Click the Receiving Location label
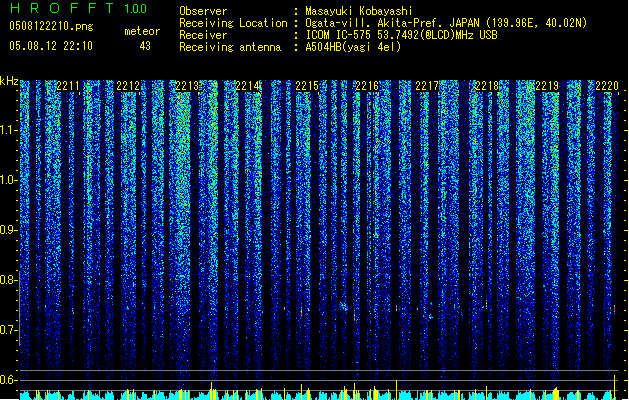The image size is (629, 400). pos(233,23)
